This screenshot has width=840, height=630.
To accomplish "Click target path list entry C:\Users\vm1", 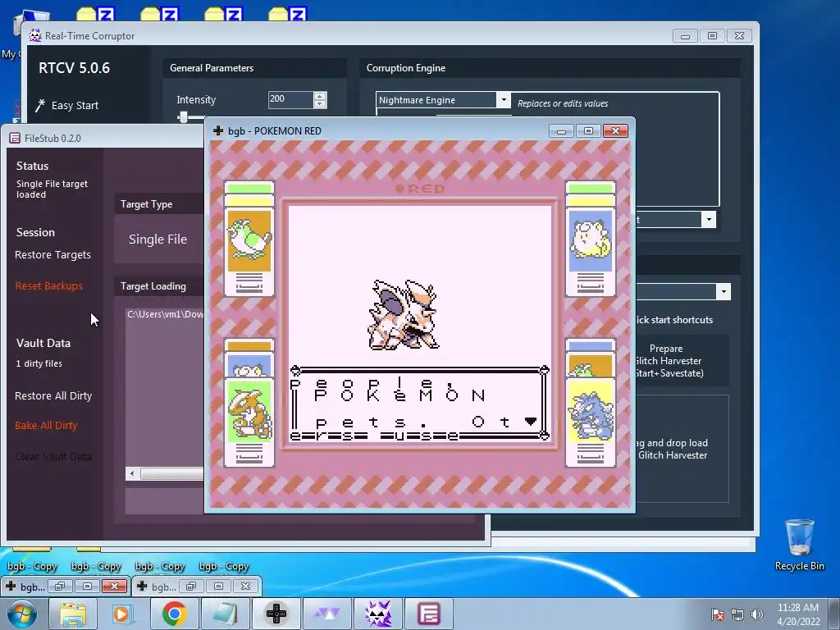I will tap(165, 314).
